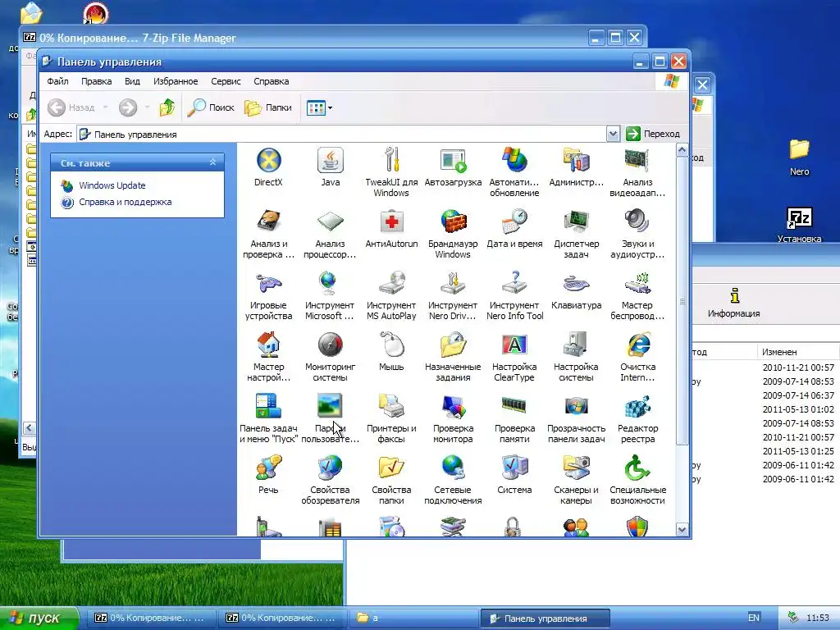Screen dimensions: 840x630
Task: Click scroll-down arrow in Control Panel
Action: 682,530
